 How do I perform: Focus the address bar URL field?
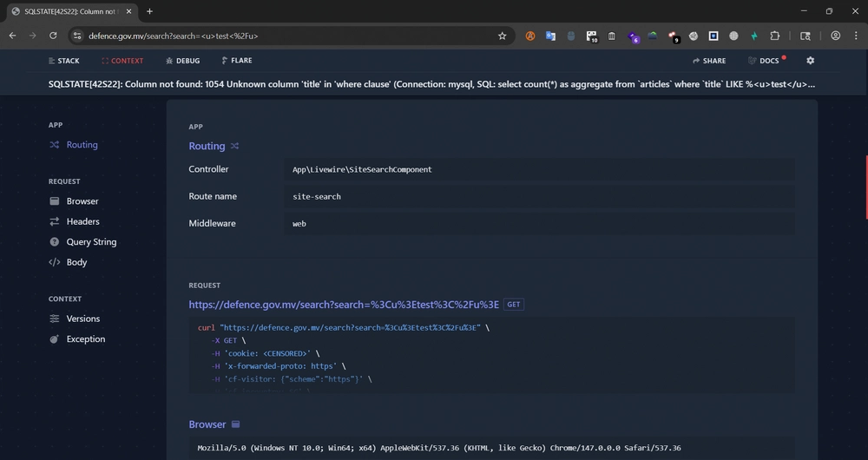pyautogui.click(x=288, y=36)
